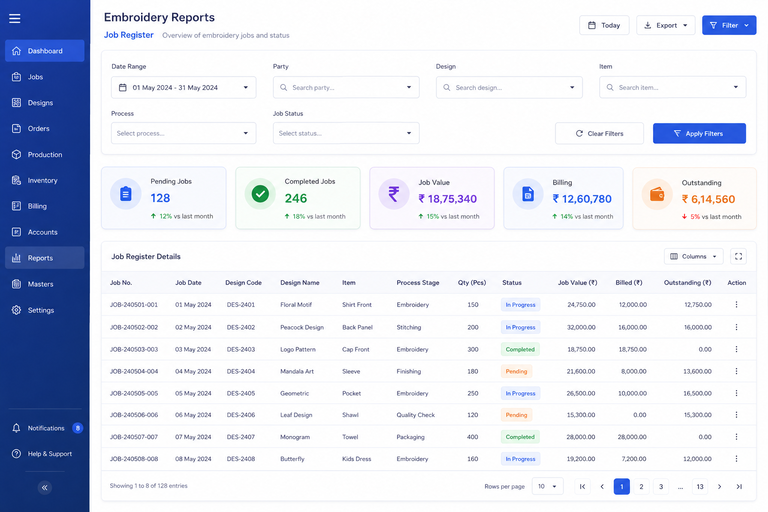Click the Clear Filters button
Image resolution: width=768 pixels, height=512 pixels.
pos(600,133)
